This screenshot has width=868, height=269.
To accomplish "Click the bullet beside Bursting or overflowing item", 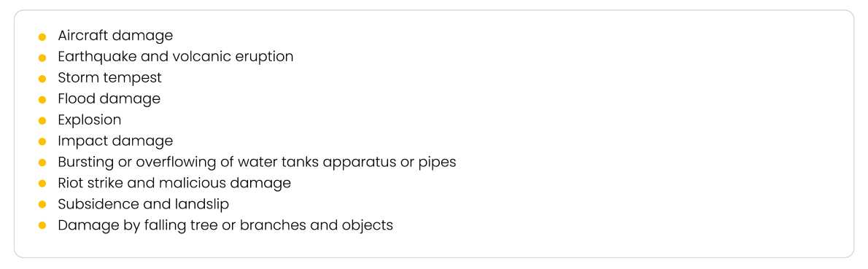I will point(42,163).
